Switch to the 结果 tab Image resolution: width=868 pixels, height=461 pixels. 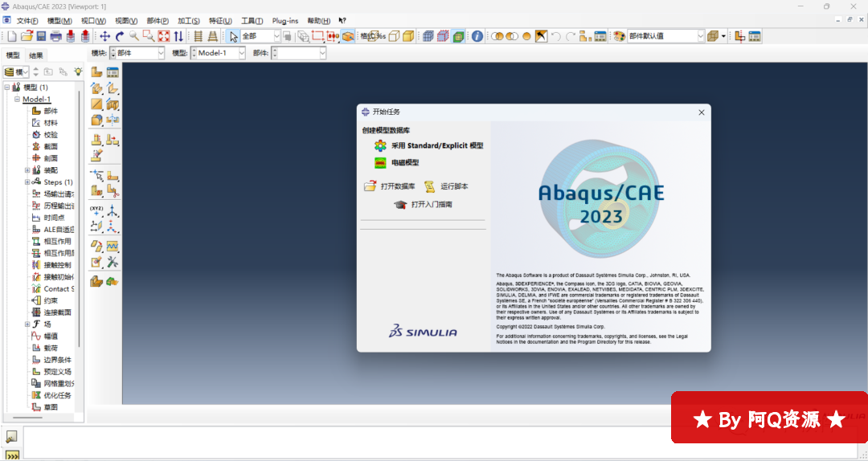[x=36, y=55]
